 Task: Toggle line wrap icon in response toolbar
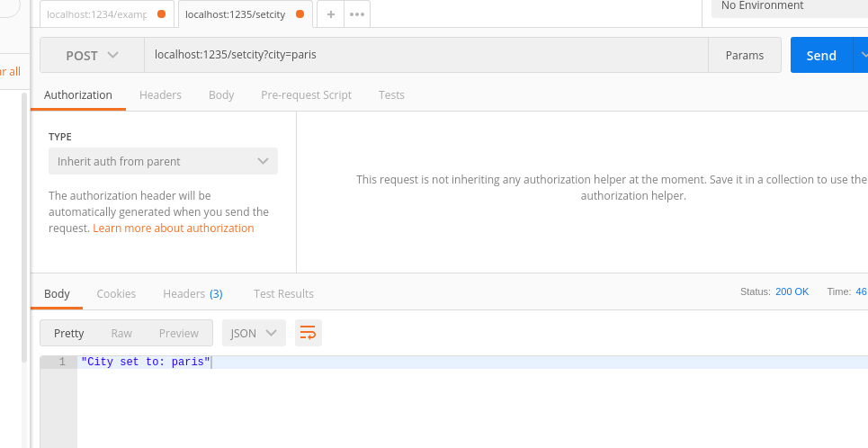pyautogui.click(x=308, y=333)
